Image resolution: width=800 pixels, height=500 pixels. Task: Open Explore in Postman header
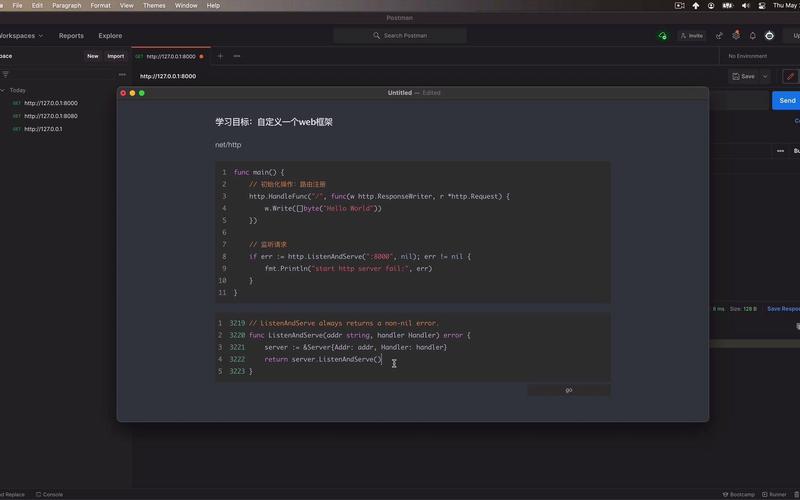tap(110, 36)
